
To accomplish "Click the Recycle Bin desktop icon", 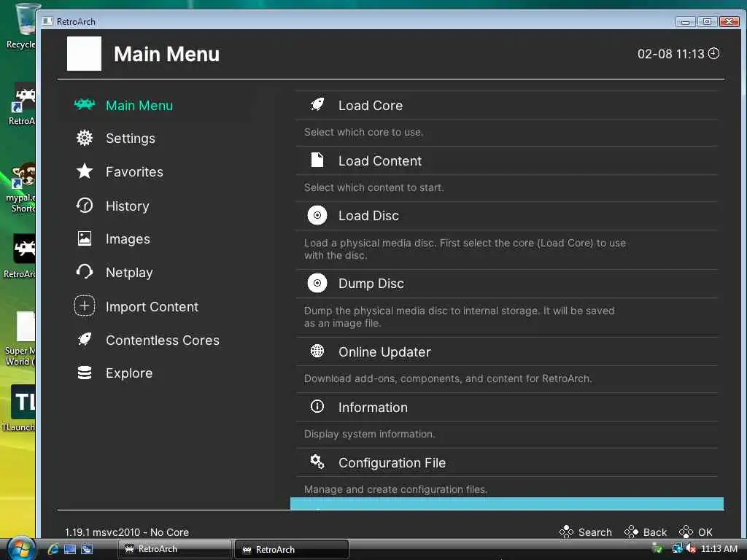I will (21, 26).
